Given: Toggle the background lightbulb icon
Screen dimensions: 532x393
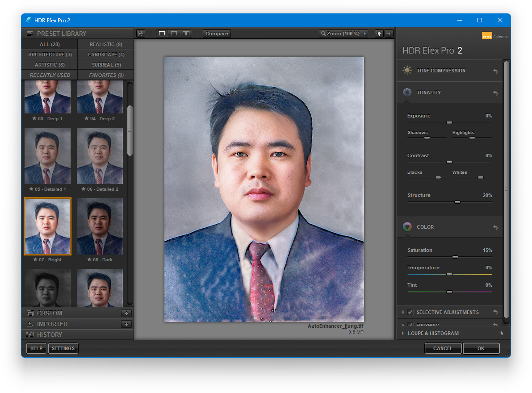Looking at the screenshot, I should click(x=379, y=33).
